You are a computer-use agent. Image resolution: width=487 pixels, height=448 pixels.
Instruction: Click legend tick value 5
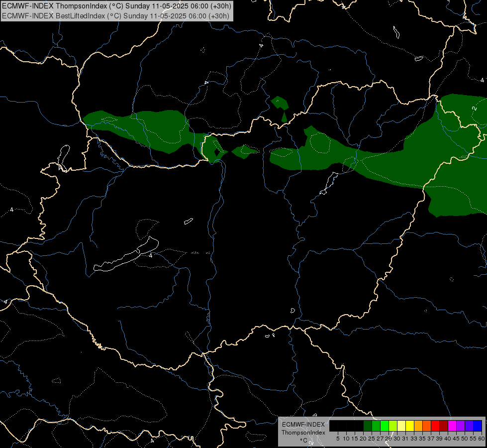(338, 439)
